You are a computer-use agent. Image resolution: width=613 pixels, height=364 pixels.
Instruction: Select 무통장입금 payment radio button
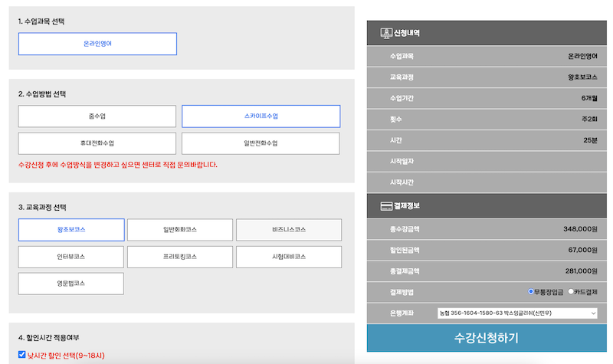pos(530,292)
